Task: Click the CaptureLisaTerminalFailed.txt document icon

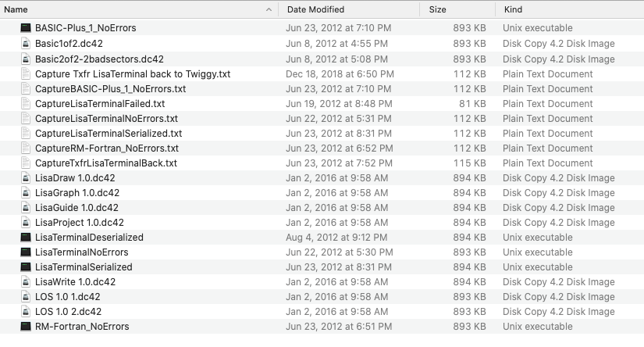Action: point(26,104)
